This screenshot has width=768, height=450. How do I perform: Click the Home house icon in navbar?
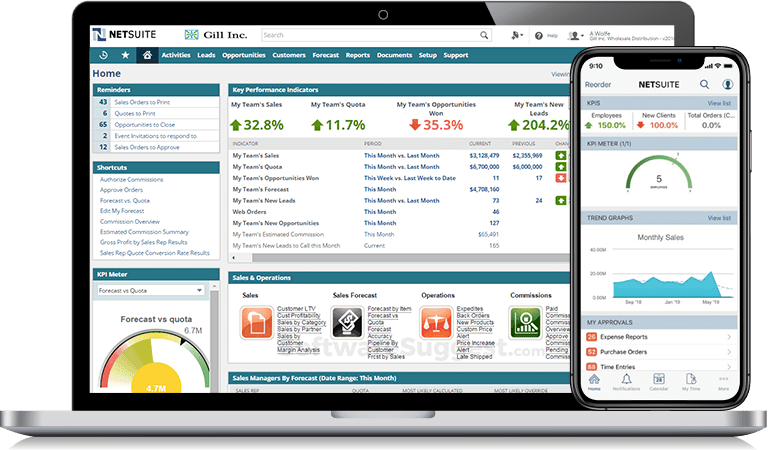[147, 55]
